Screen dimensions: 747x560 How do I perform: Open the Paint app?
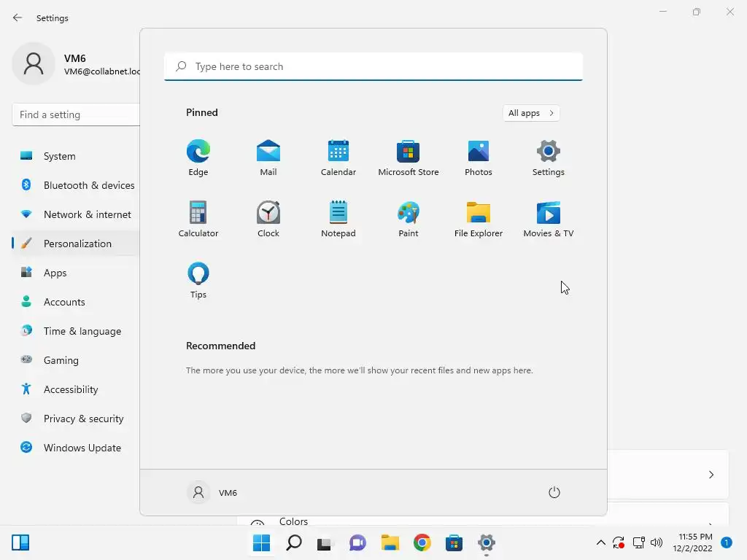(409, 219)
